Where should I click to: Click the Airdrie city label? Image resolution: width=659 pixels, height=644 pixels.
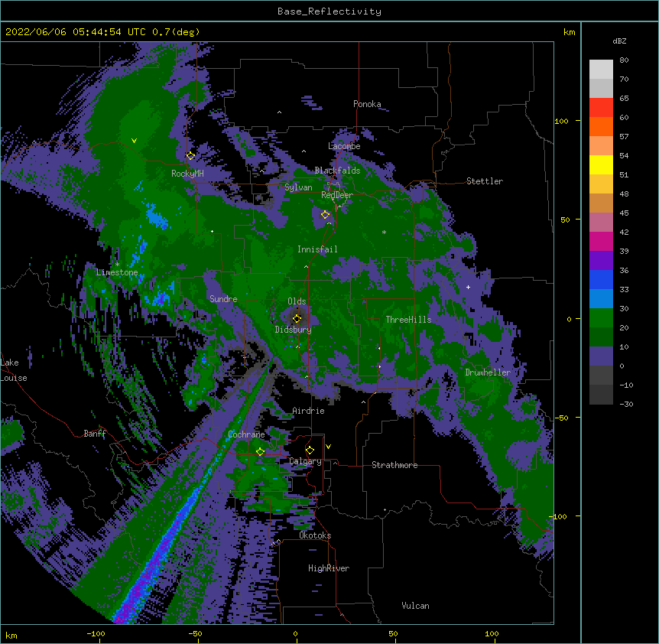pyautogui.click(x=309, y=411)
